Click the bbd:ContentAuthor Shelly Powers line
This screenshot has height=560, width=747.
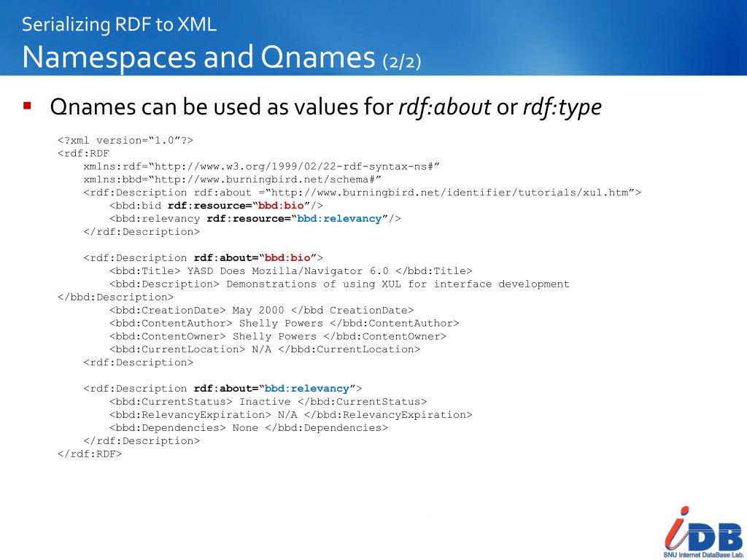284,323
